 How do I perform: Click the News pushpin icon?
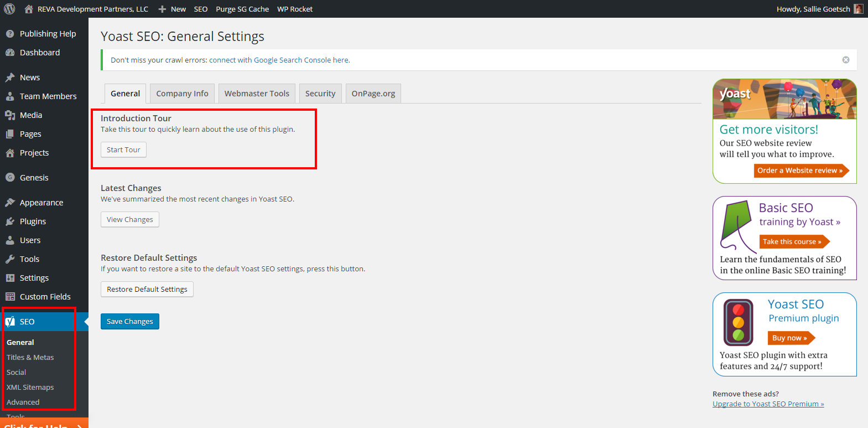[x=10, y=78]
